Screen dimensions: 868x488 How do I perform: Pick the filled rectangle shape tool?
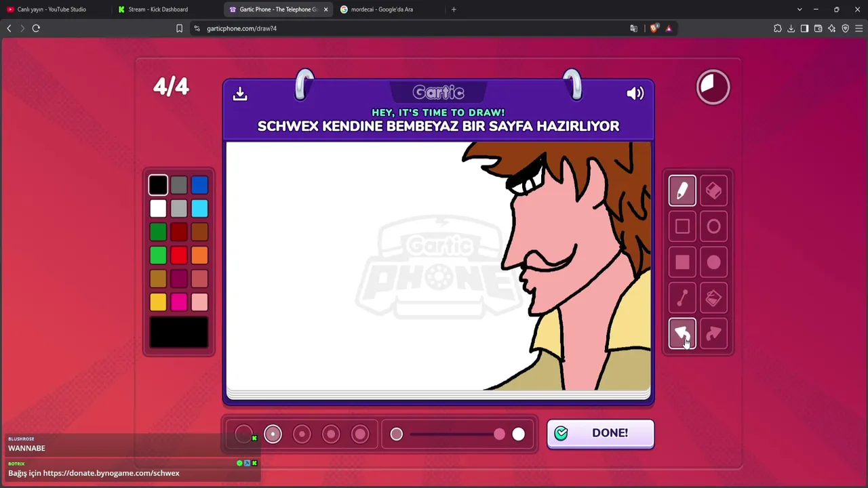point(682,262)
